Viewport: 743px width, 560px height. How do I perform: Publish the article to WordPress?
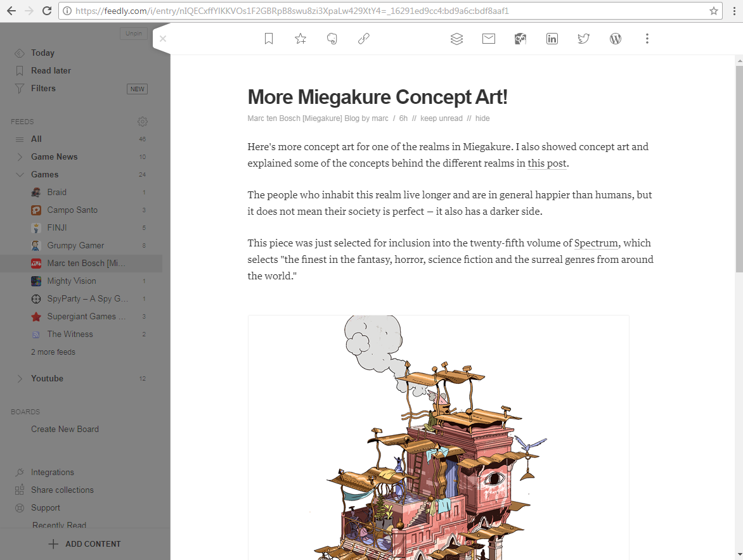point(616,39)
